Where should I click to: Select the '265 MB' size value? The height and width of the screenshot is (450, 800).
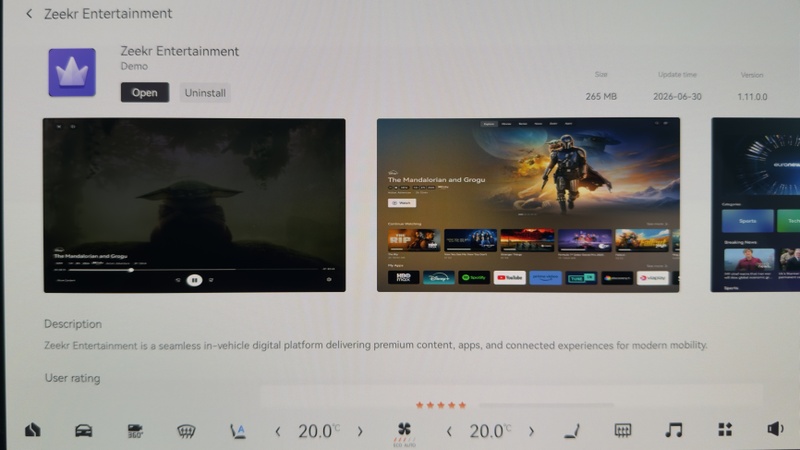(601, 96)
